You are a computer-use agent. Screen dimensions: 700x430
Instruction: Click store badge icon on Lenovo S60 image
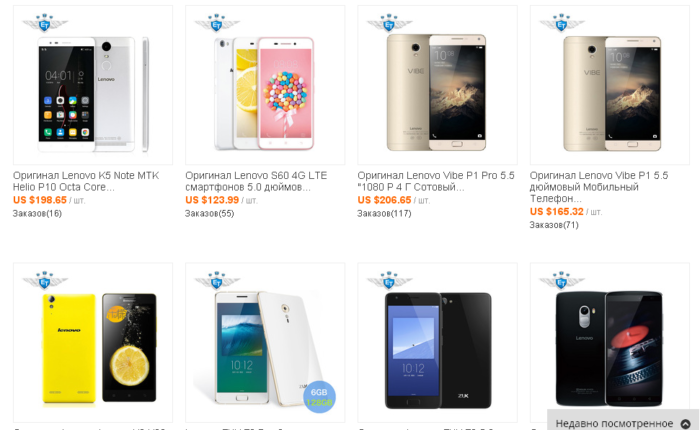217,23
